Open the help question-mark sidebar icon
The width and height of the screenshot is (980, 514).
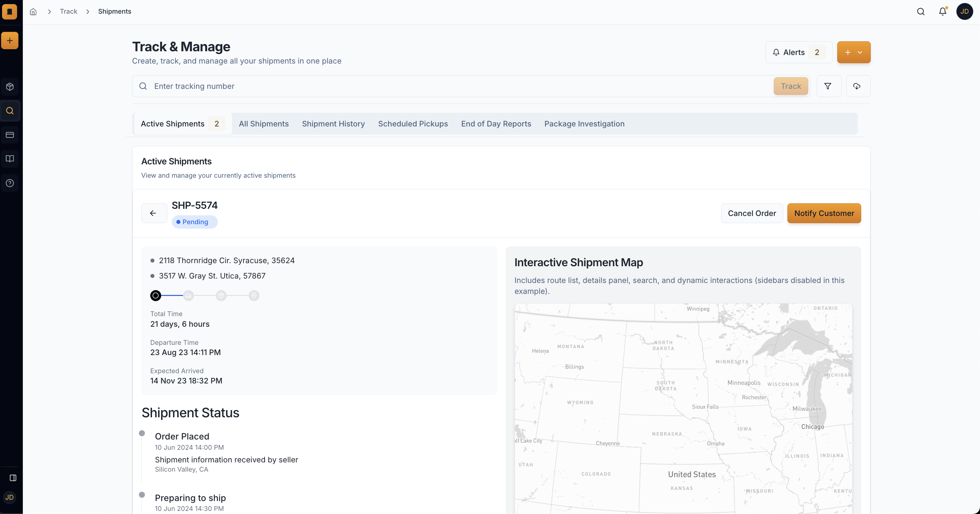(x=10, y=183)
